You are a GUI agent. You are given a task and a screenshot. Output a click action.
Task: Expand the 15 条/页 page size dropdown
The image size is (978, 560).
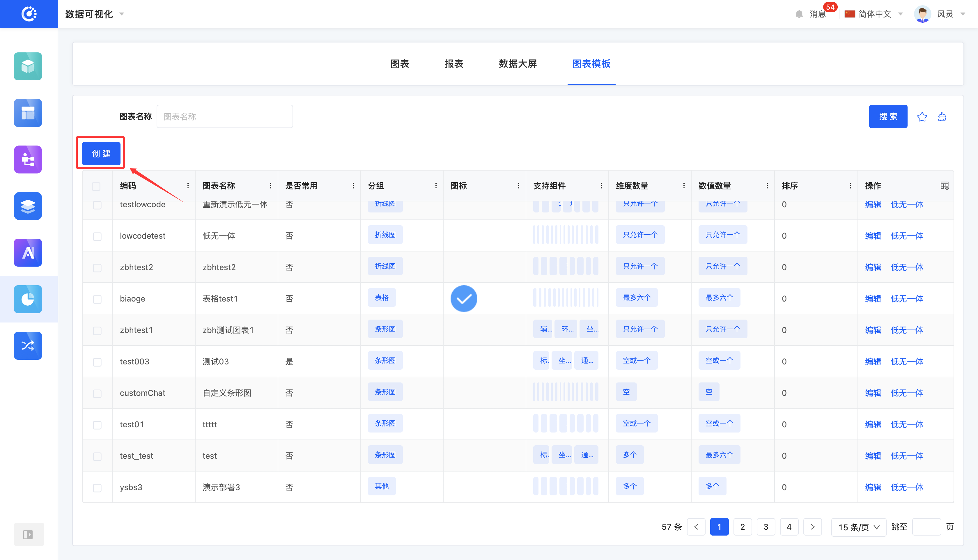(x=858, y=527)
